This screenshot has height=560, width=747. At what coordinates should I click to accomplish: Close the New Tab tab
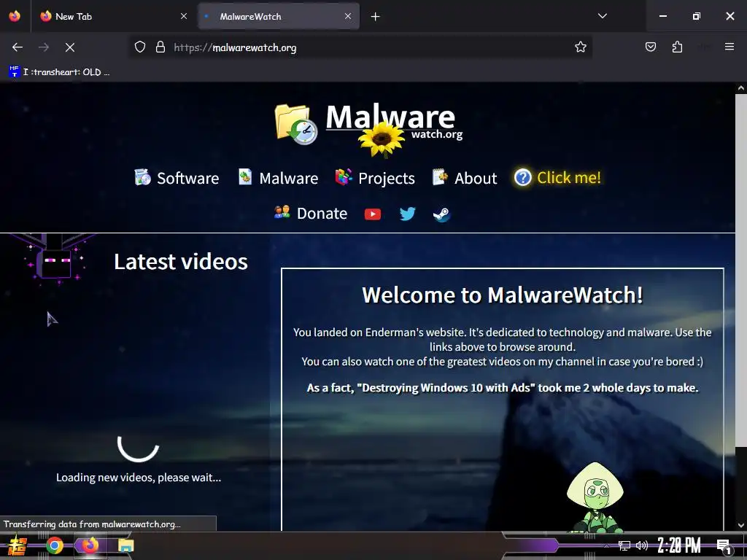coord(184,16)
